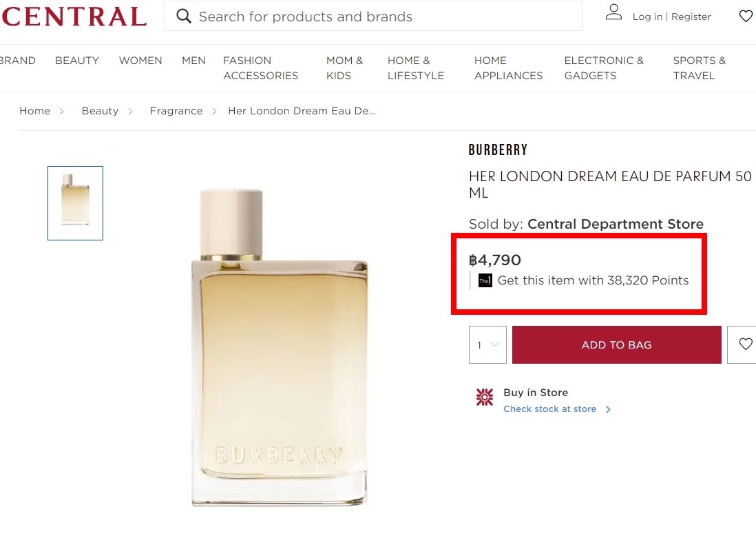Open the MOM & KIDS category
The width and height of the screenshot is (756, 538).
pyautogui.click(x=345, y=68)
